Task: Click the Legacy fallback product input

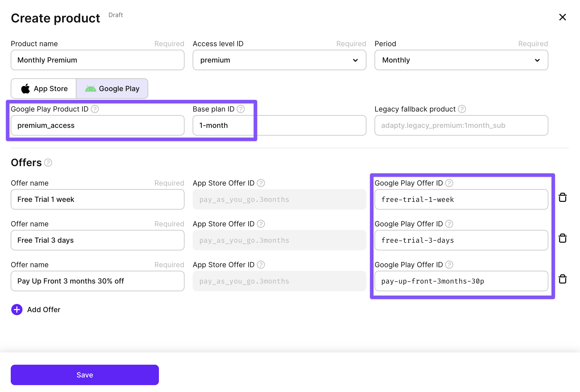Action: coord(461,125)
